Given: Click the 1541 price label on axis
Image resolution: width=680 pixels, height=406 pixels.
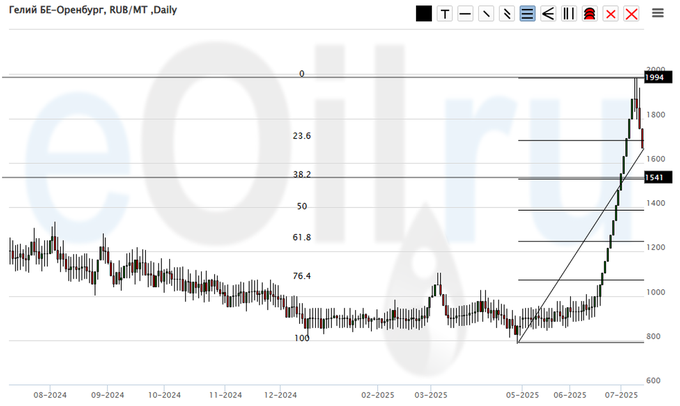Looking at the screenshot, I should [656, 177].
